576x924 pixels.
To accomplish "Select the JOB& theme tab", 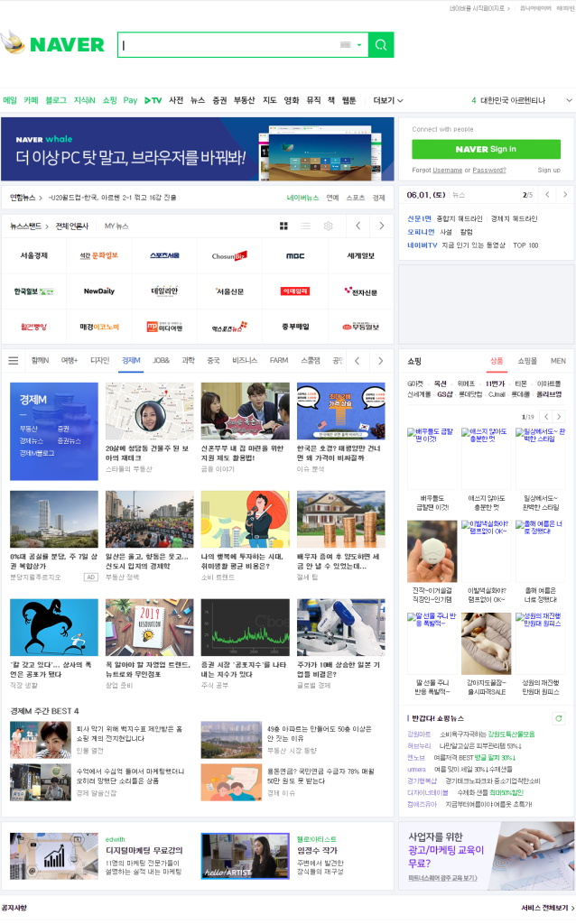I will (161, 361).
